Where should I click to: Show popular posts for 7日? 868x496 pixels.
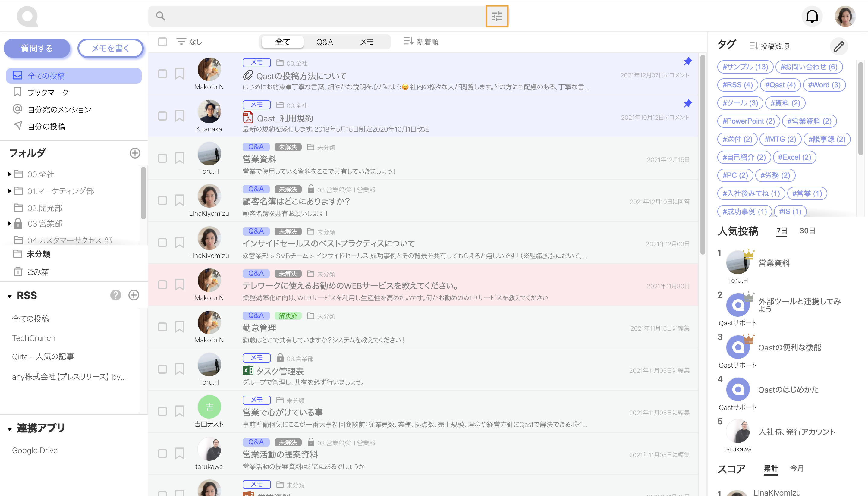tap(782, 231)
